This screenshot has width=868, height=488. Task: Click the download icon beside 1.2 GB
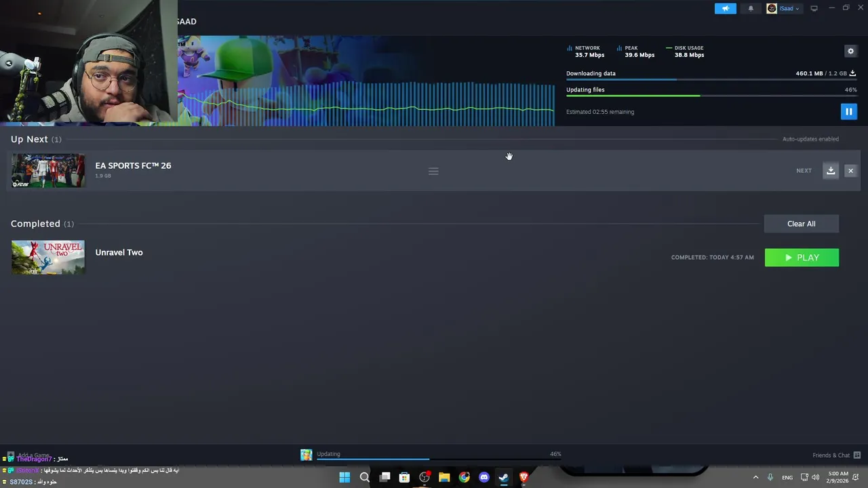852,73
